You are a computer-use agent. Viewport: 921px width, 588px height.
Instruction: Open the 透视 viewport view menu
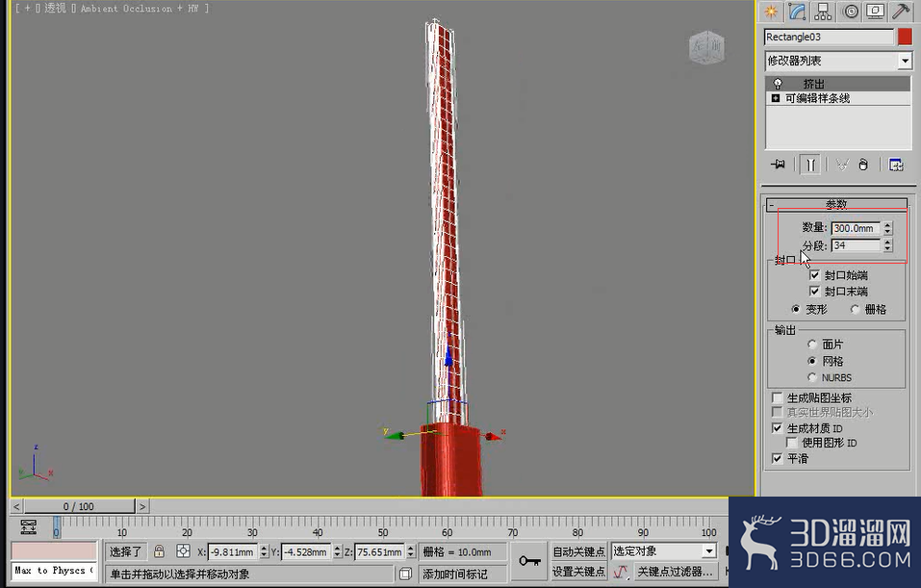(x=55, y=9)
